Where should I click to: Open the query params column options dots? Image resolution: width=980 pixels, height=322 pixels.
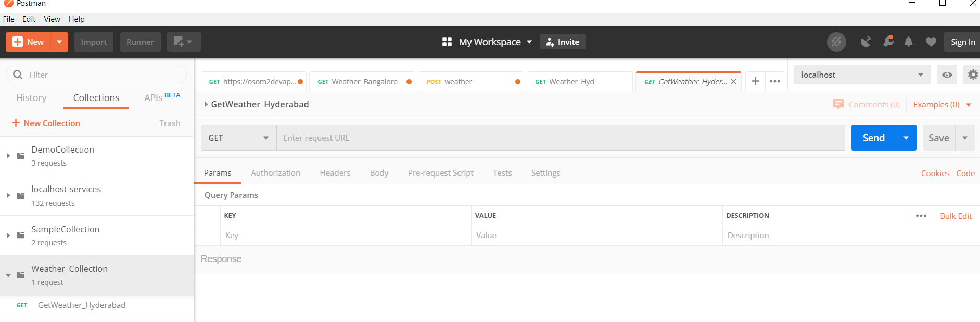[x=921, y=216]
